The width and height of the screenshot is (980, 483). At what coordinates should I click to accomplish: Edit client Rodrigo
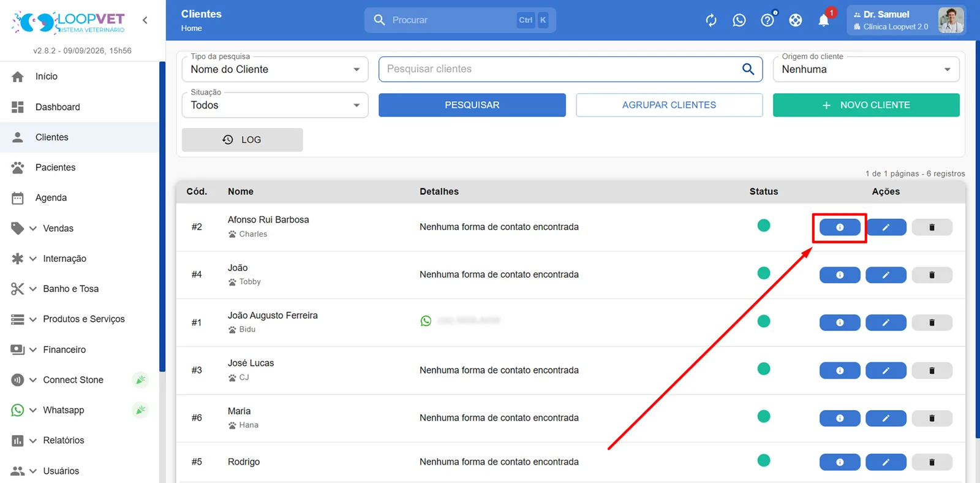click(886, 462)
